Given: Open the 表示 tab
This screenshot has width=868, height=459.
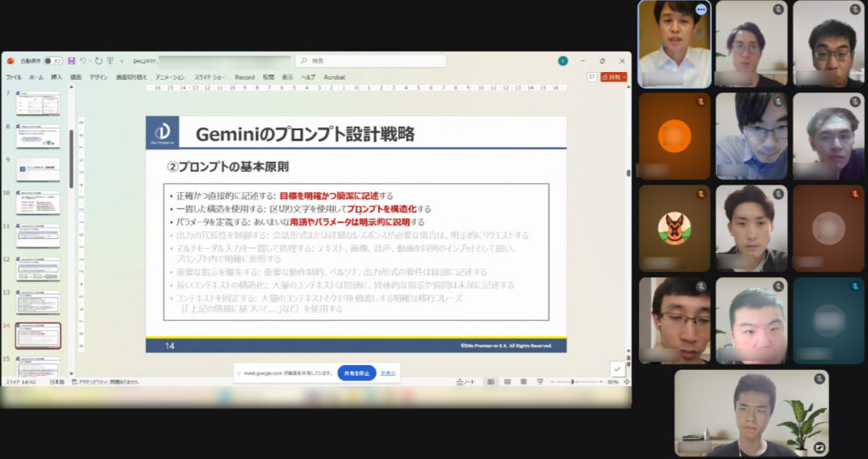Looking at the screenshot, I should point(287,77).
